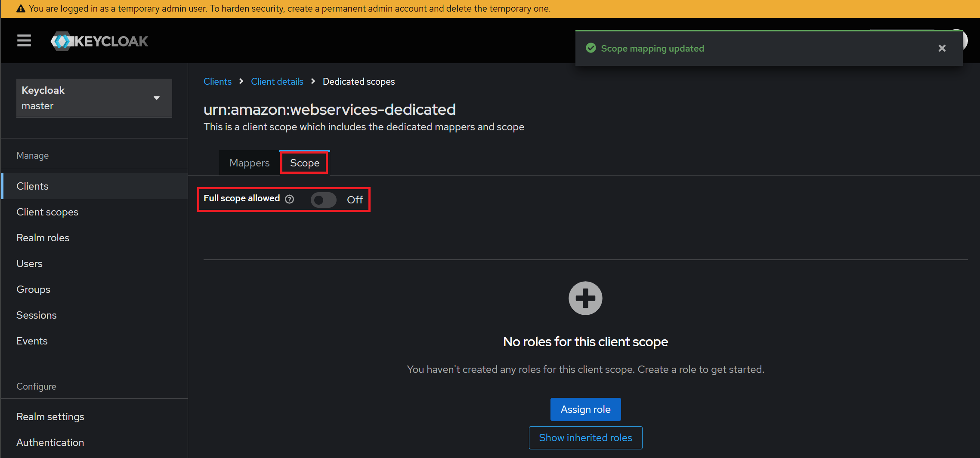
Task: Click Show inherited roles button
Action: (x=585, y=438)
